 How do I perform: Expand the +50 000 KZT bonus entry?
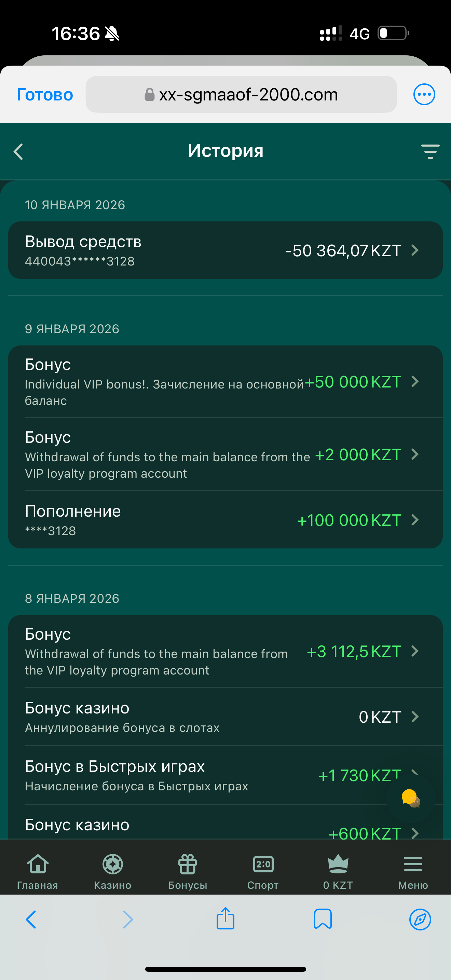pyautogui.click(x=415, y=382)
